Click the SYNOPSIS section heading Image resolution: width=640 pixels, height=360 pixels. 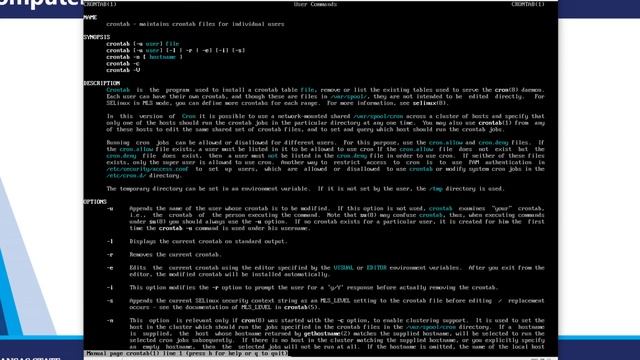point(97,37)
